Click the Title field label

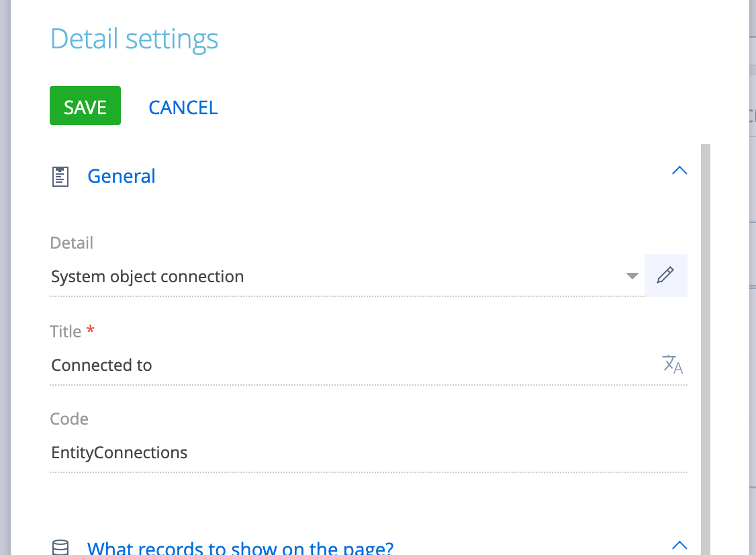[x=66, y=331]
